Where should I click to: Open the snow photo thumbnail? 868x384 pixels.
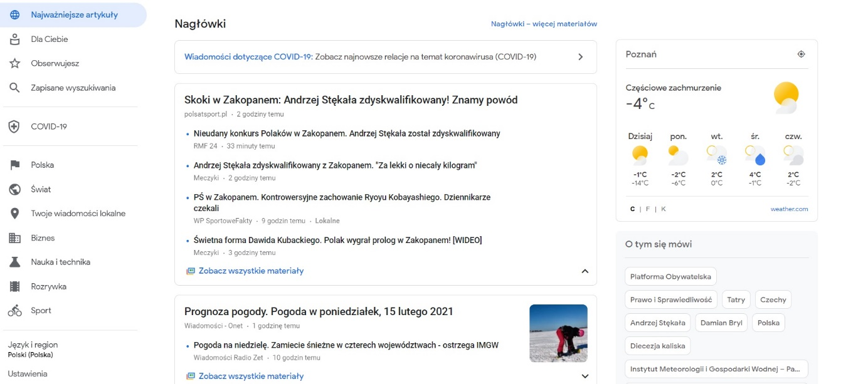tap(558, 333)
